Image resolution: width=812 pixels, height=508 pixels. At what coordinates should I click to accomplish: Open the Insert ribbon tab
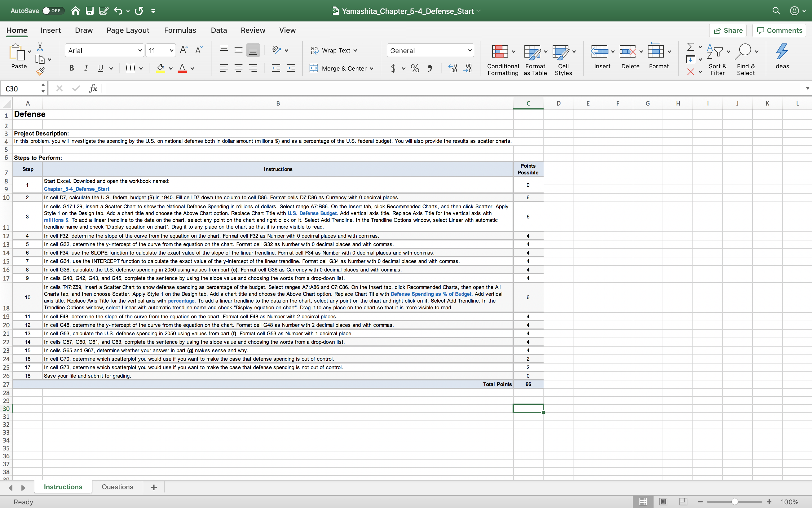[51, 30]
